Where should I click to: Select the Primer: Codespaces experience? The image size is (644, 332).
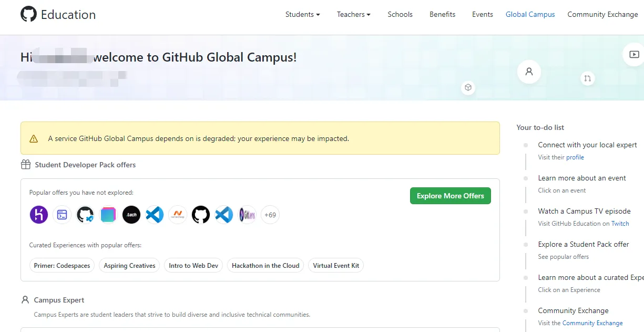(62, 266)
